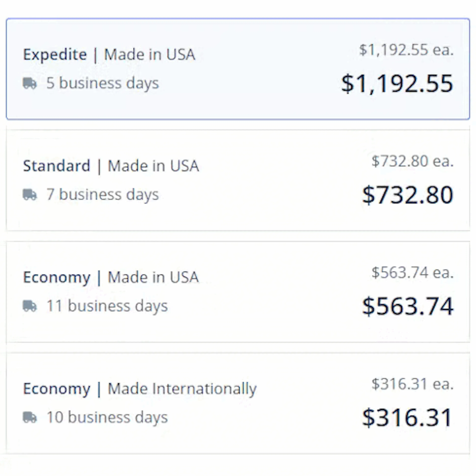Select the Expedite Made in USA option
The height and width of the screenshot is (476, 476).
tap(238, 69)
